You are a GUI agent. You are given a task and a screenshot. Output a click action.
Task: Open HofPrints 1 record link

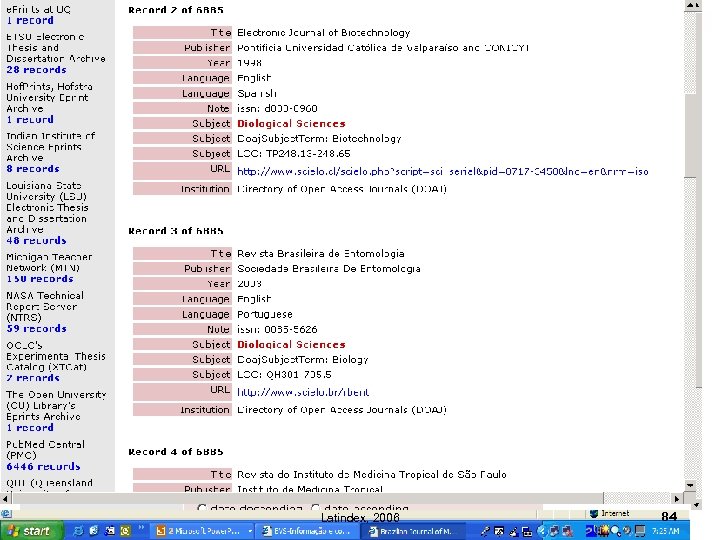click(30, 119)
